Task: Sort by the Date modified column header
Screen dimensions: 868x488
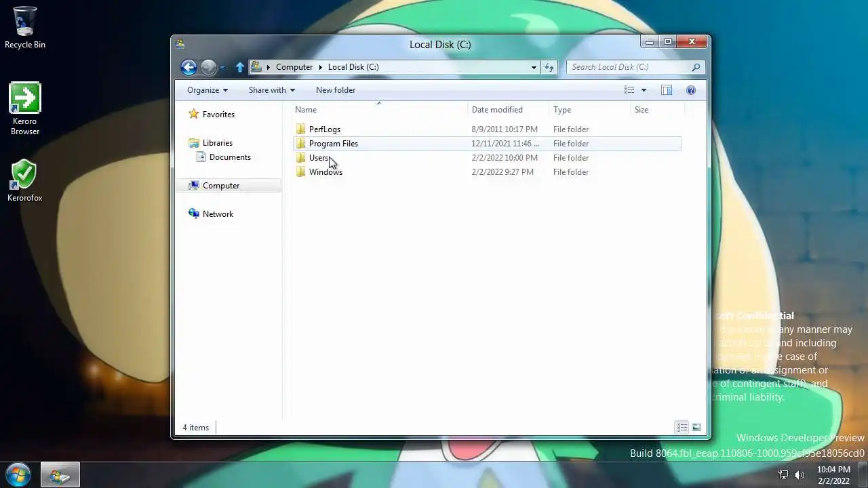Action: pos(509,110)
